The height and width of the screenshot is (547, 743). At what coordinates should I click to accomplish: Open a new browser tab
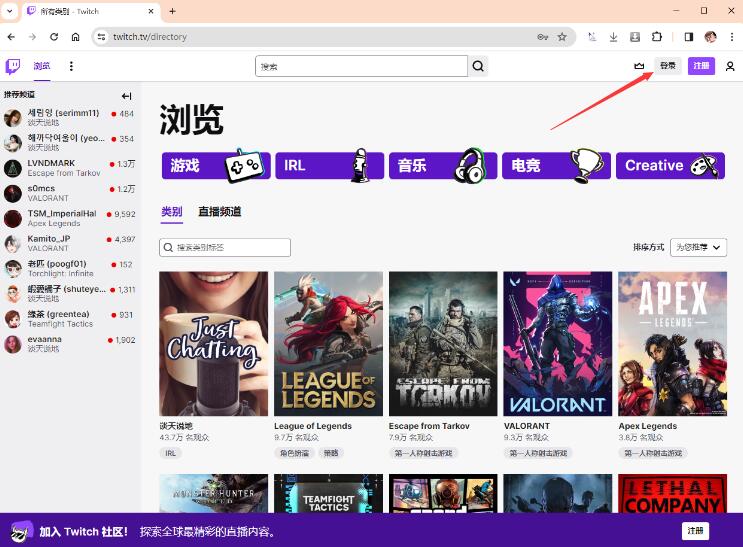point(172,11)
